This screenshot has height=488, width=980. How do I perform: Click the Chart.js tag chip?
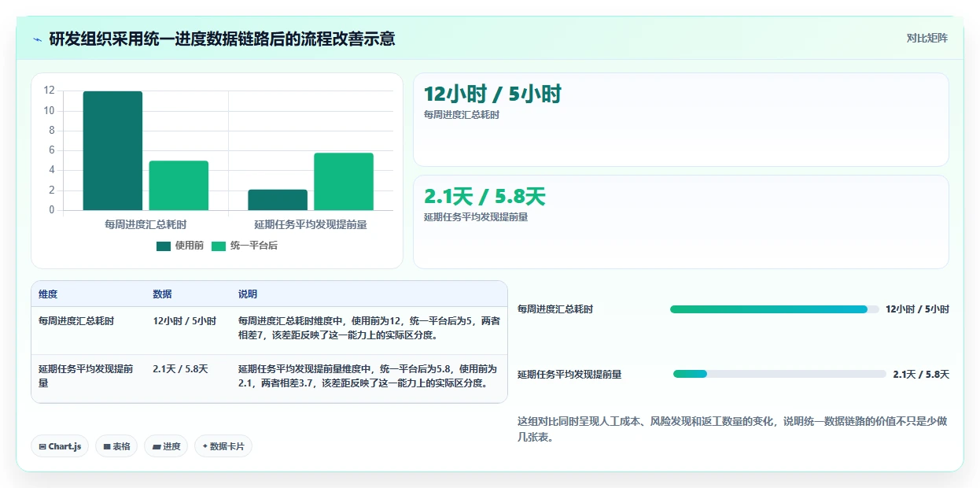tap(61, 446)
